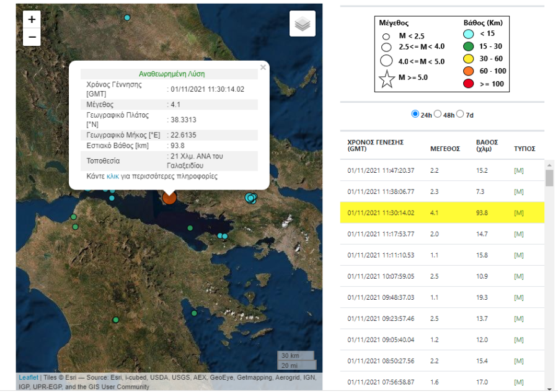Select the 01/11/2021 07:56:58.87 earthquake row
The image size is (558, 392).
coord(442,381)
